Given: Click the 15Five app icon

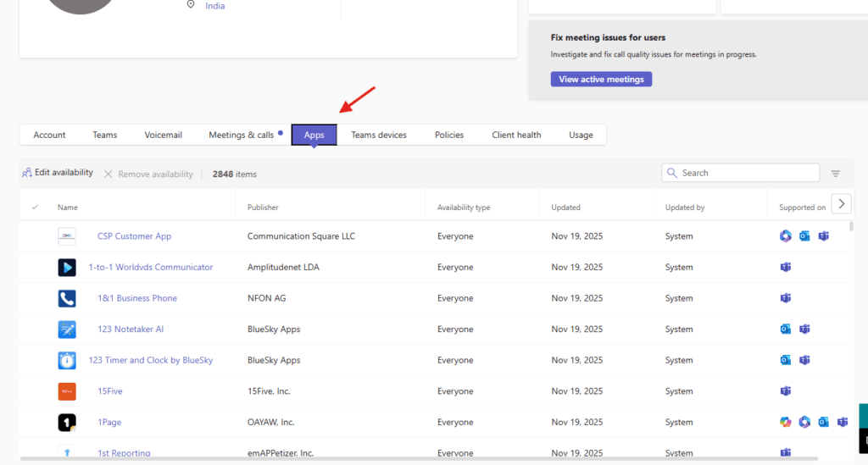Looking at the screenshot, I should click(67, 391).
